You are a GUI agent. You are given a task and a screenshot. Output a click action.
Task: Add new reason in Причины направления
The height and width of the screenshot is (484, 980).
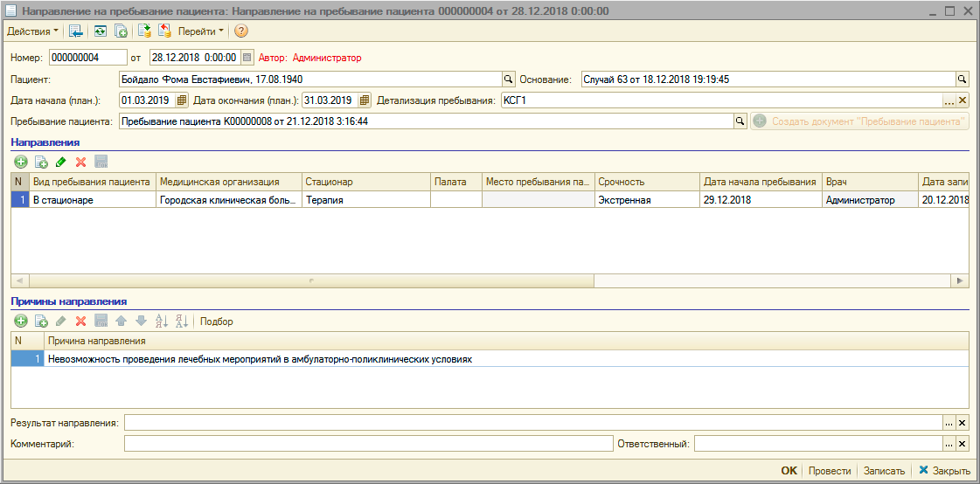tap(20, 322)
